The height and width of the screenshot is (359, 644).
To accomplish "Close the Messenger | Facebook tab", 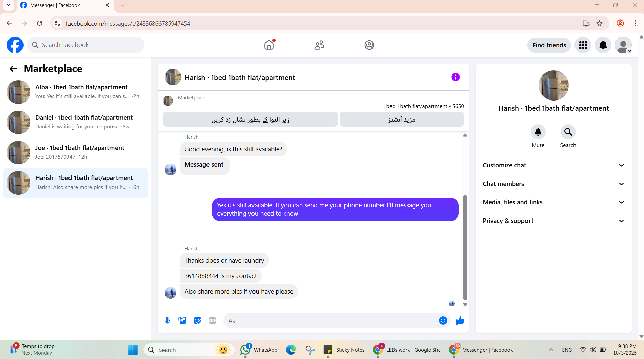I will coord(107,5).
